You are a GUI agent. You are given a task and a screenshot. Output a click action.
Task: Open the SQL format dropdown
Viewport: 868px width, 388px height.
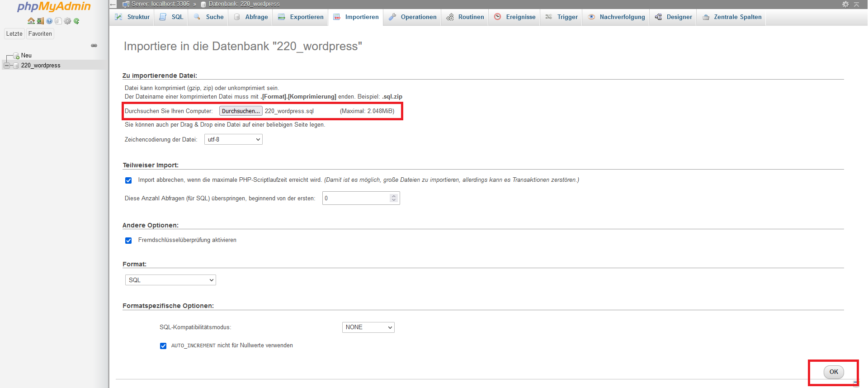point(170,280)
